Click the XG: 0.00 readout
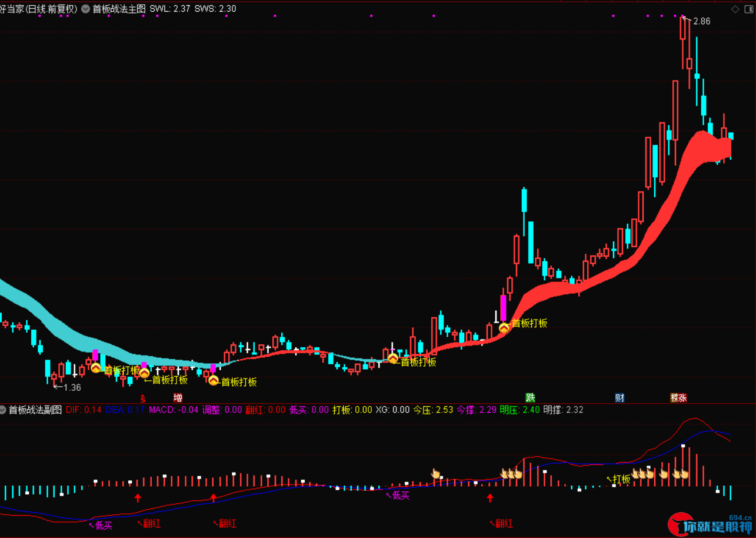This screenshot has width=756, height=538. click(393, 410)
